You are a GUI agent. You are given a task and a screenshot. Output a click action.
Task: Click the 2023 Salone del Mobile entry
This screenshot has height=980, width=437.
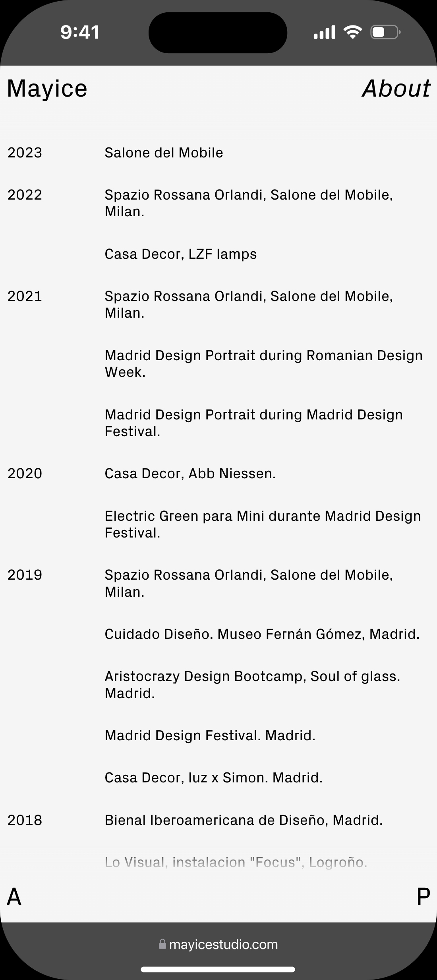(x=164, y=153)
